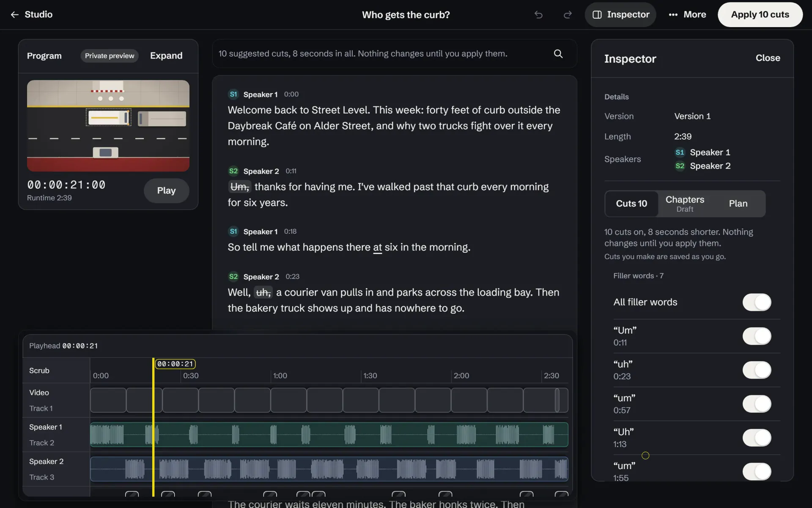Select the Speaker 2 Track 3 header
The height and width of the screenshot is (508, 812).
(56, 469)
